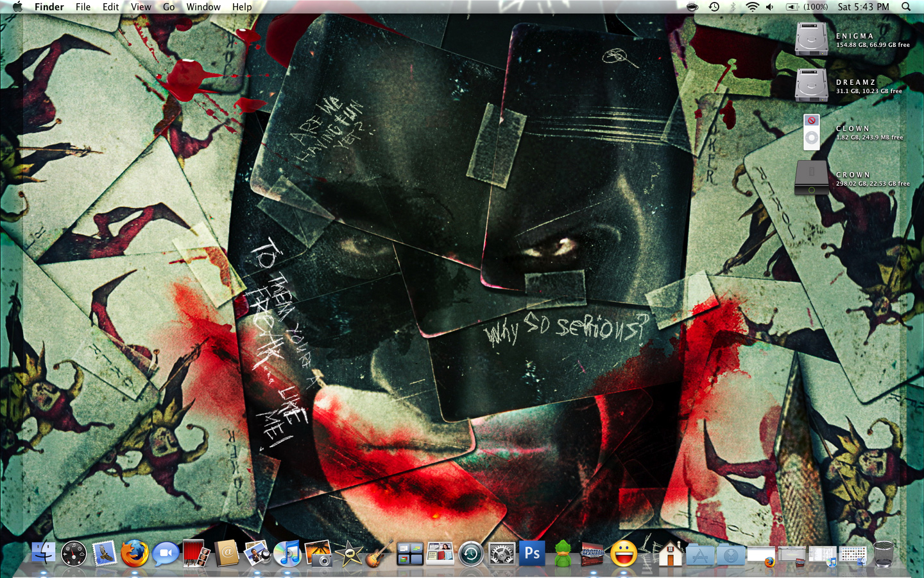Launch Photo Booth from the Dock

coord(196,553)
